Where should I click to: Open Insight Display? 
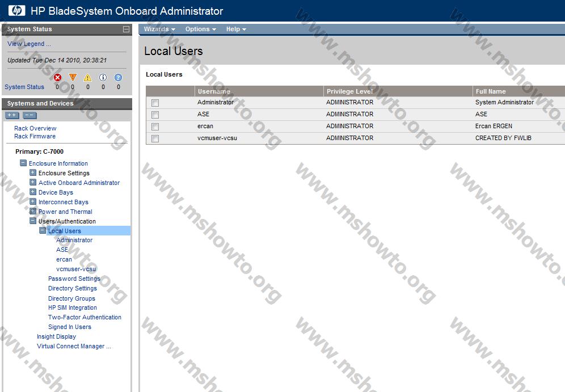56,336
